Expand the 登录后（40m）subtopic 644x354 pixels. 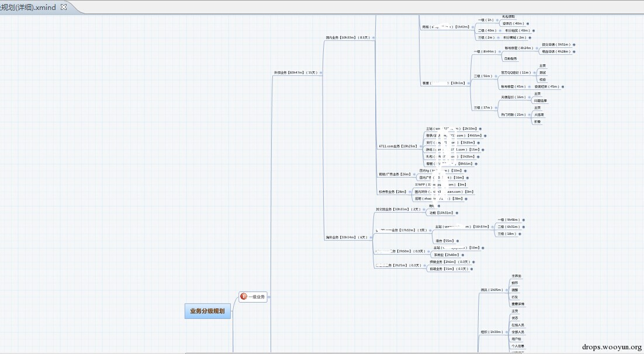[x=528, y=24]
